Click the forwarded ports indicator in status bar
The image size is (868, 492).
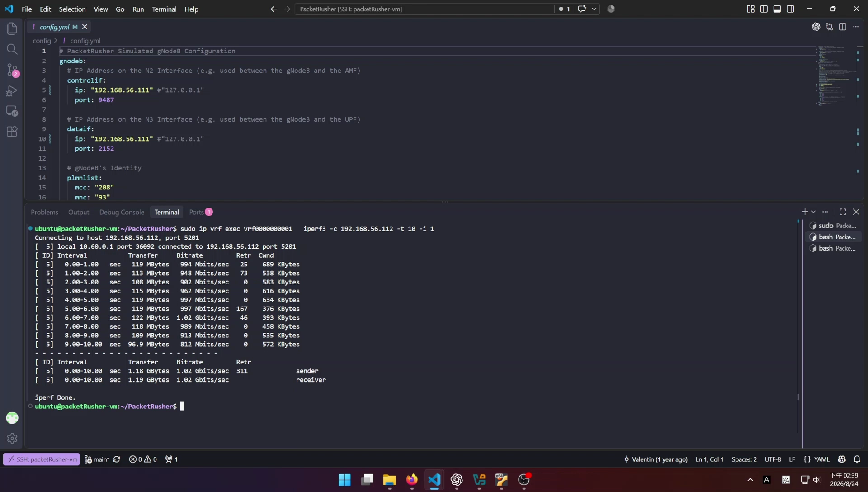click(171, 459)
